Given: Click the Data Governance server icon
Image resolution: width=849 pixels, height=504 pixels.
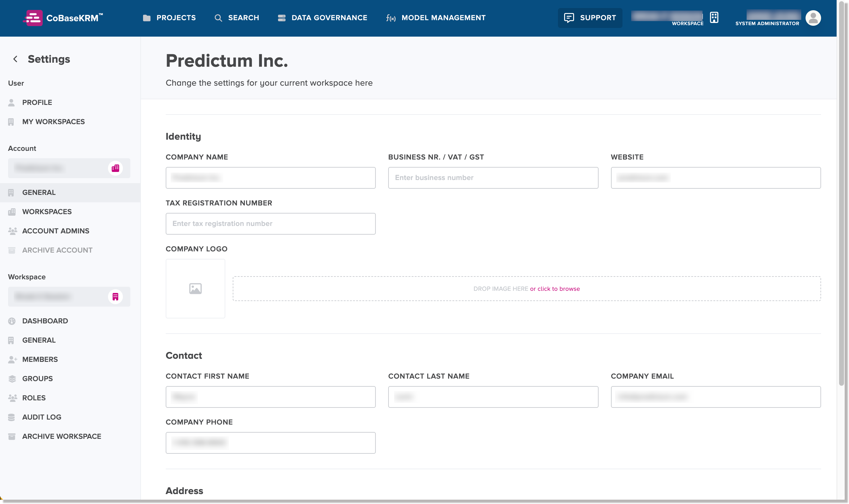Looking at the screenshot, I should coord(281,18).
